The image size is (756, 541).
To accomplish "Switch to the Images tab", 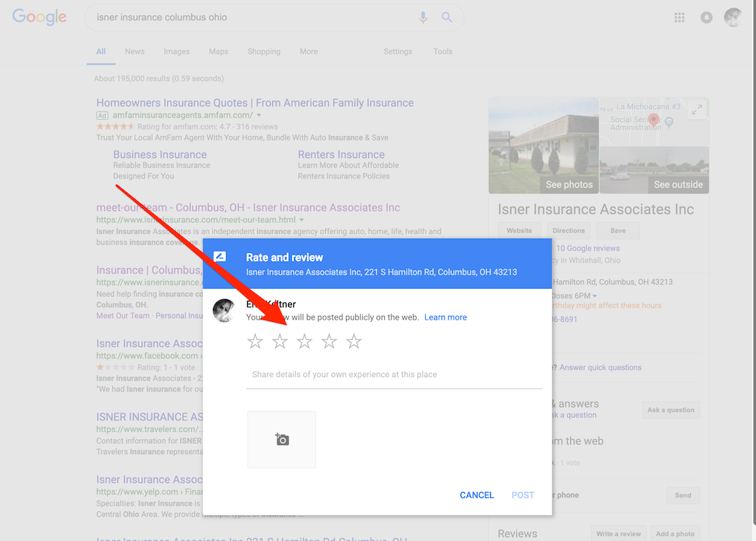I will pyautogui.click(x=176, y=51).
